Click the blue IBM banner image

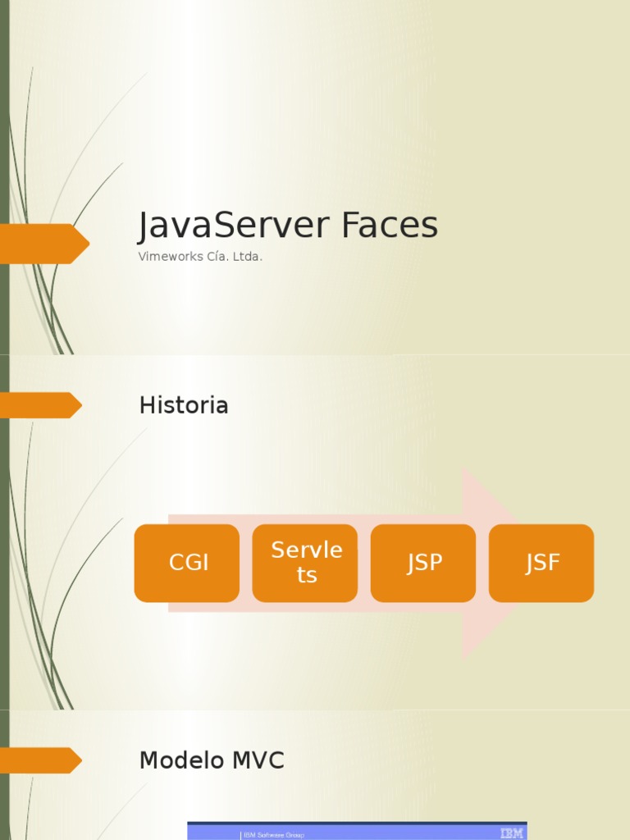(369, 831)
